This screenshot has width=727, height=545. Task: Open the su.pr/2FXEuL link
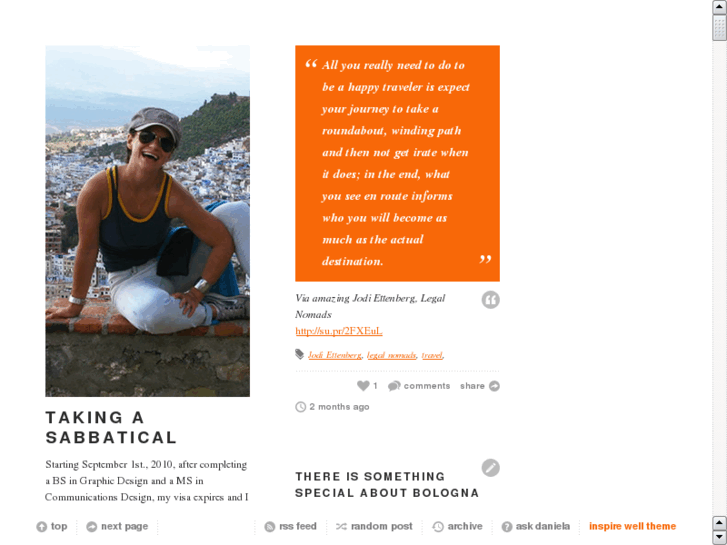pos(339,331)
